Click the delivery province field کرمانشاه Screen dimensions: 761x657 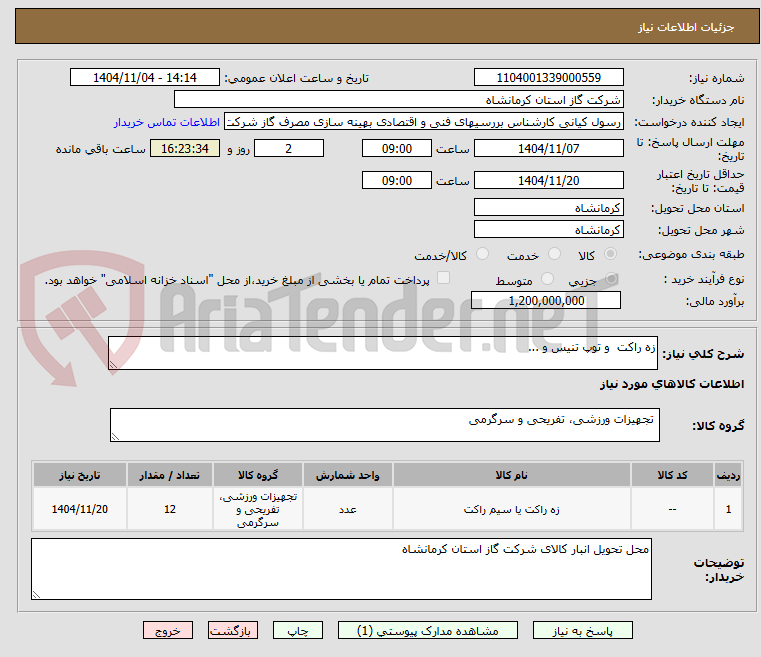[x=548, y=207]
